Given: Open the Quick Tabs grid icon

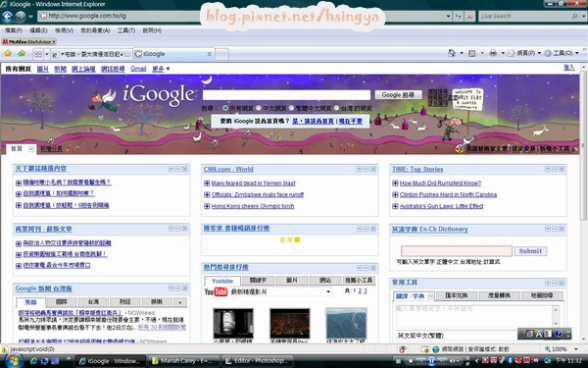Looking at the screenshot, I should click(x=38, y=54).
